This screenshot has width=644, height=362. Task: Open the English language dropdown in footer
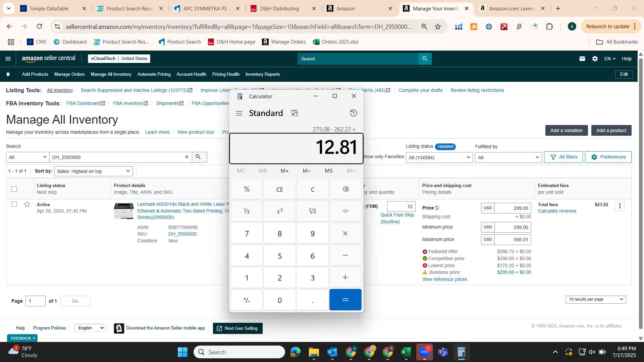tap(90, 328)
